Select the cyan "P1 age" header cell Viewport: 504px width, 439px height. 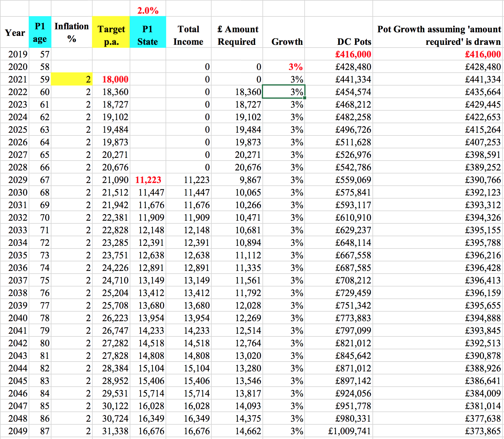pos(40,32)
